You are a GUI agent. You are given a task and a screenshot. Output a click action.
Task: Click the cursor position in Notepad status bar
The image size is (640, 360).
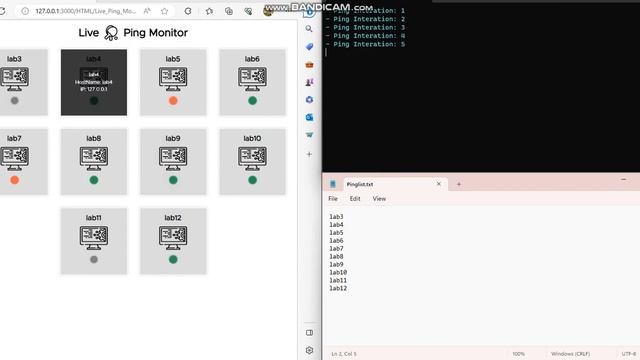344,354
